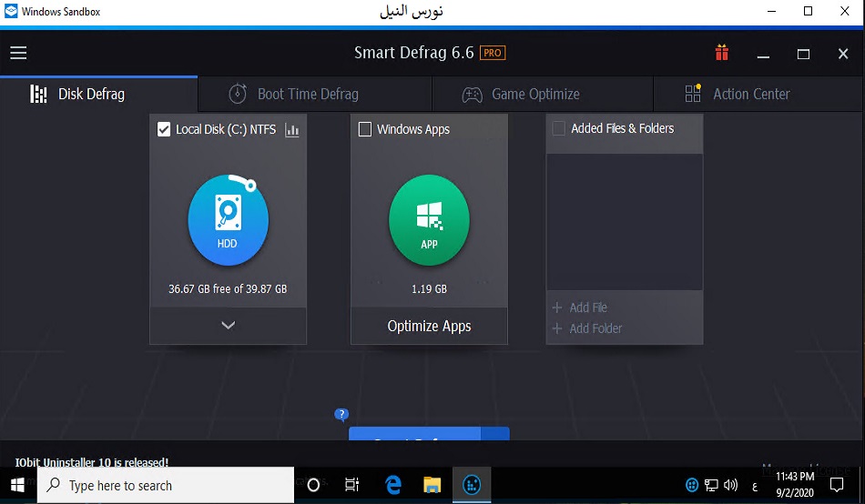This screenshot has width=865, height=504.
Task: Open Task View on the taskbar
Action: [352, 485]
